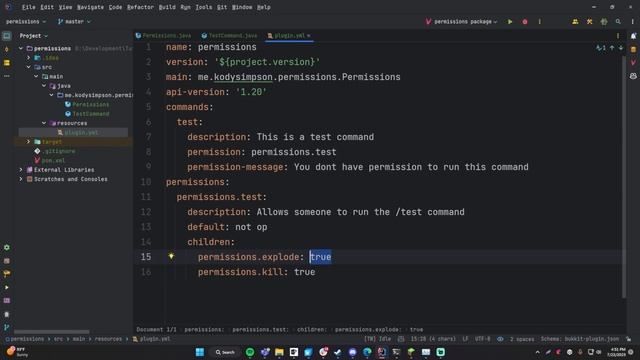Open Terminal tool window in left strip

(7, 300)
